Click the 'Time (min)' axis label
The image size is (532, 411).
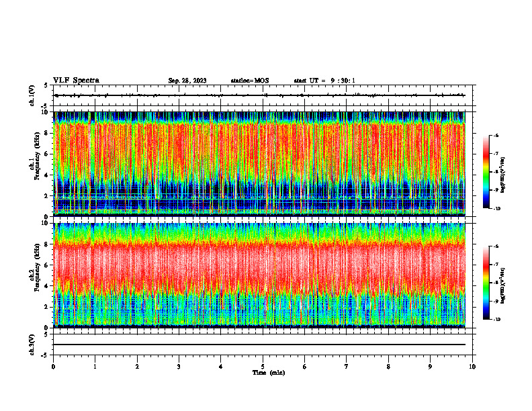point(269,373)
